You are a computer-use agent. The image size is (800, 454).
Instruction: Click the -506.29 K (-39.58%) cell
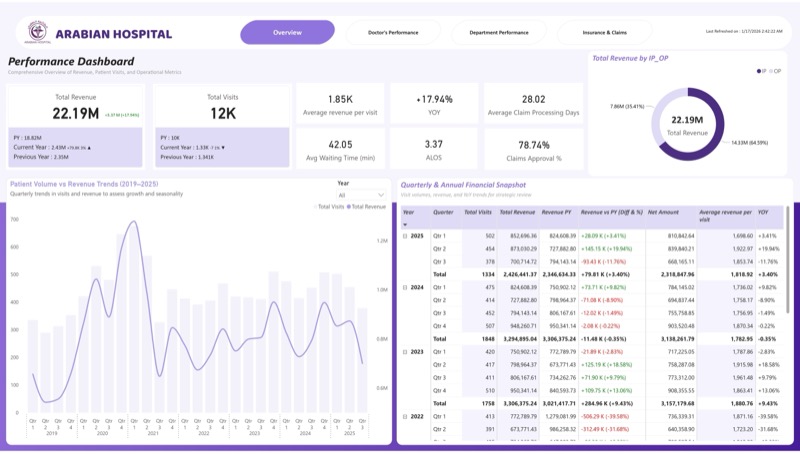tap(605, 417)
